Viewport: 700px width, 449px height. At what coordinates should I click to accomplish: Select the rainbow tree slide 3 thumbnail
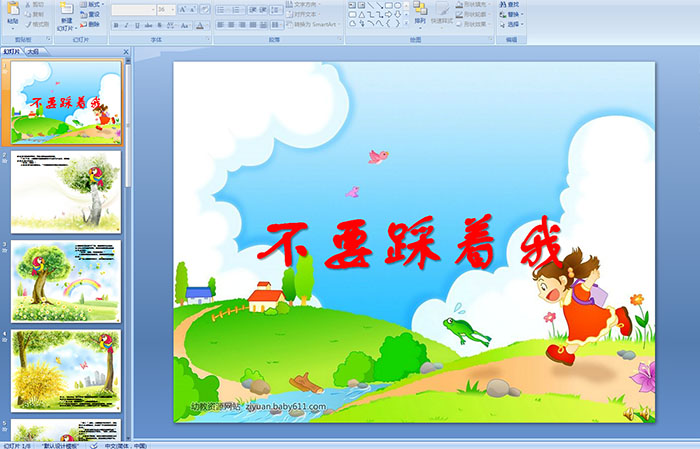click(x=66, y=280)
